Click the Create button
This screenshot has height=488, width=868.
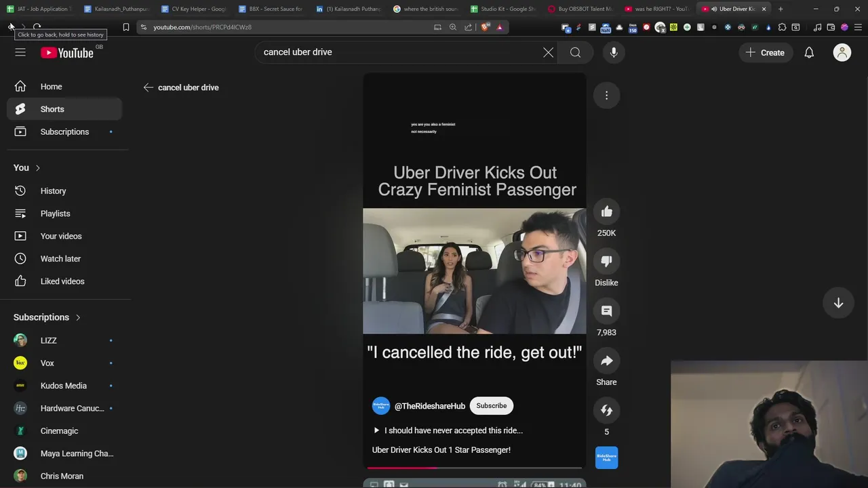tap(765, 52)
